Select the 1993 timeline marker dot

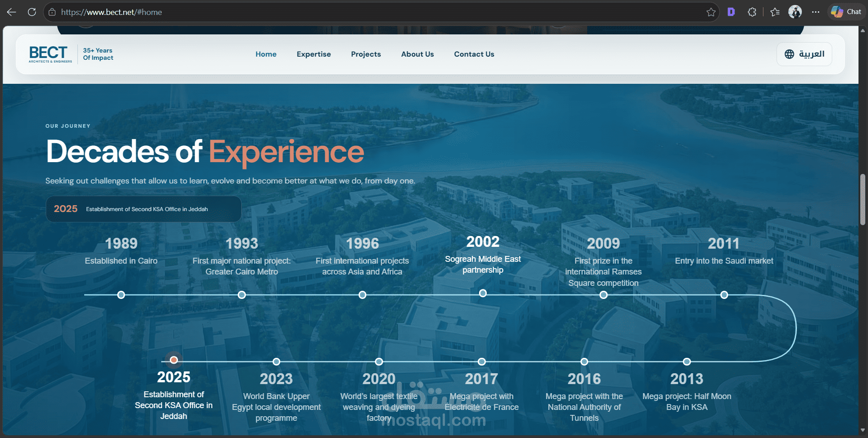[x=242, y=295]
